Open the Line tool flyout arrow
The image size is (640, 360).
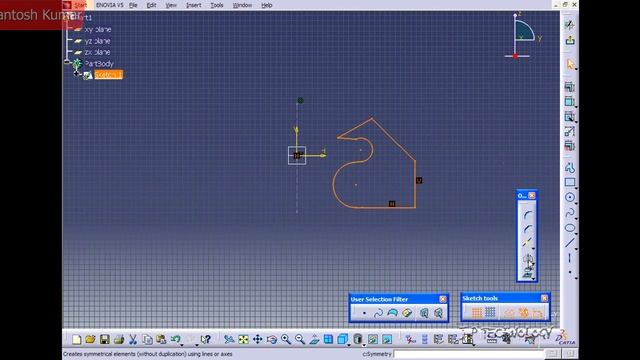tap(576, 248)
